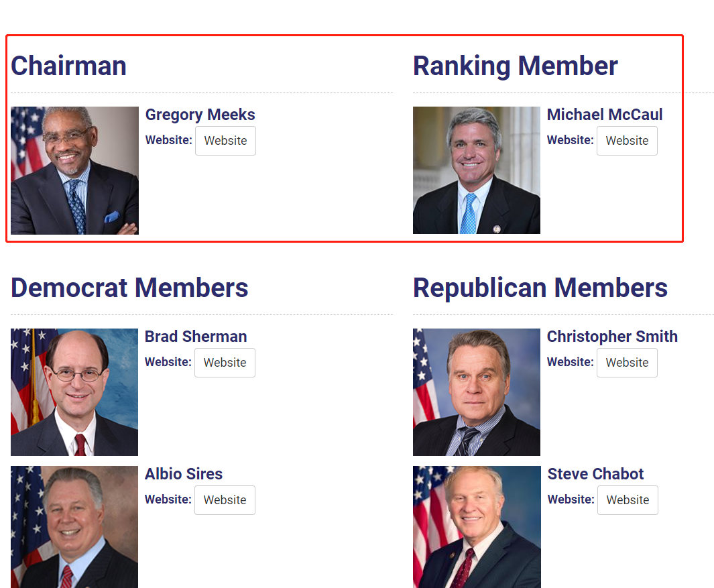This screenshot has width=714, height=588.
Task: Click the portrait beside Christopher Smith's name
Action: click(477, 392)
